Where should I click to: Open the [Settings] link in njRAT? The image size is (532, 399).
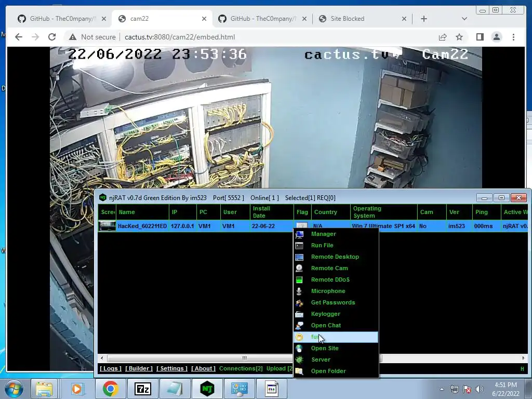pyautogui.click(x=171, y=368)
